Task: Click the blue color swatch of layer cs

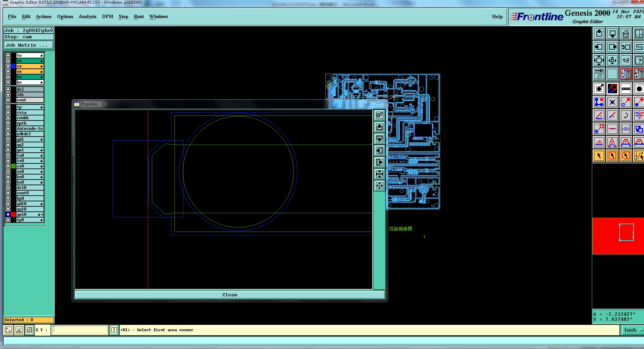Action: coord(13,66)
